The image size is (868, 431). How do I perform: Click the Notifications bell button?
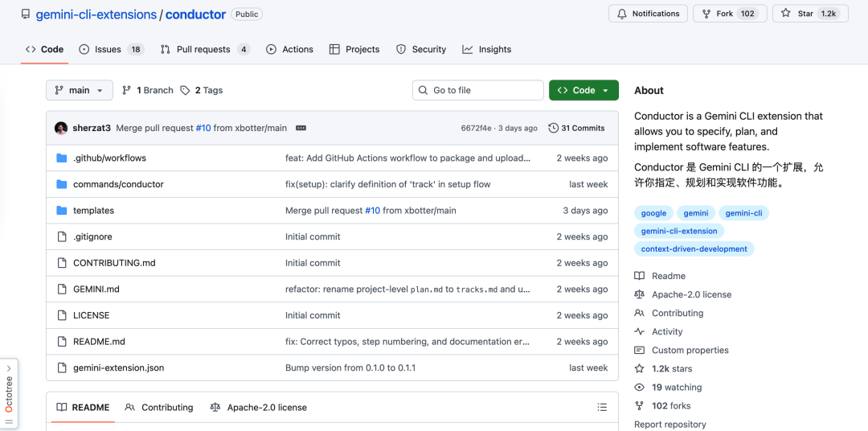pos(649,14)
